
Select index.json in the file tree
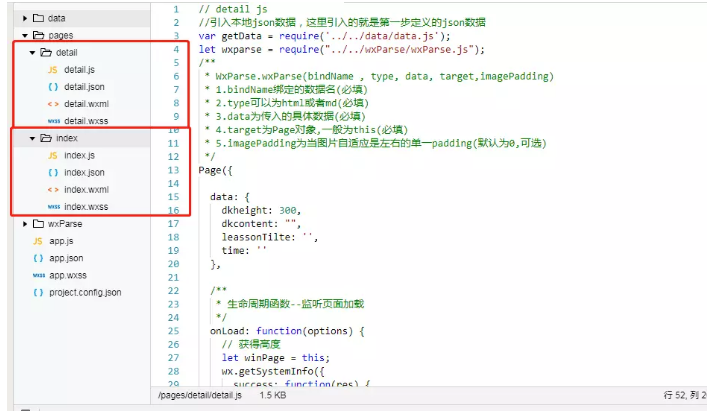pos(84,173)
